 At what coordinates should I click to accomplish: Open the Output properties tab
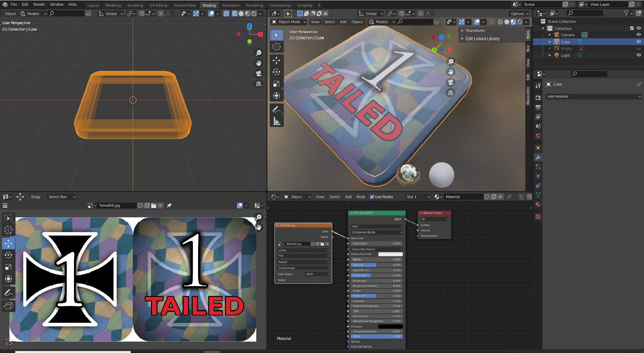point(538,107)
